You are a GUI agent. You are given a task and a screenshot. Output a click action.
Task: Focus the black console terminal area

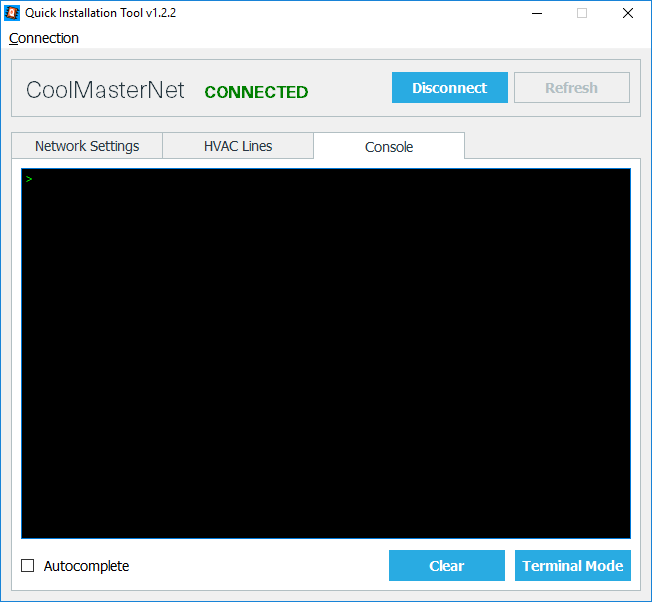(x=326, y=360)
